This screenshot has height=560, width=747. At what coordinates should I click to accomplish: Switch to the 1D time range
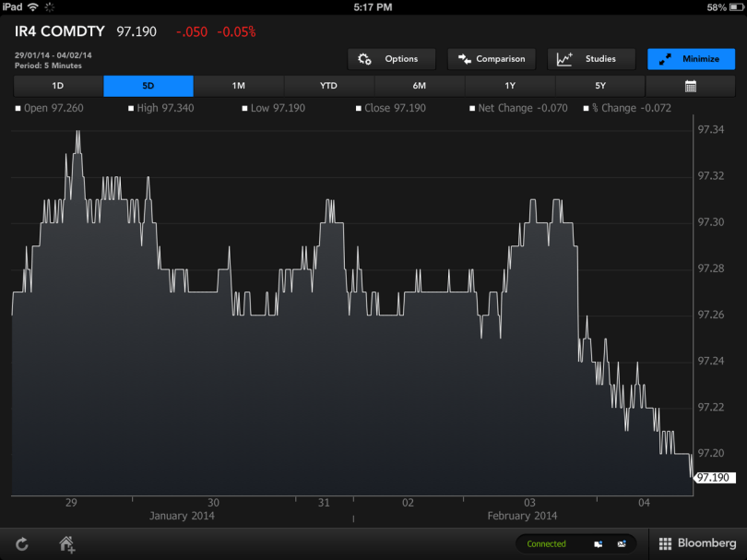click(x=58, y=86)
